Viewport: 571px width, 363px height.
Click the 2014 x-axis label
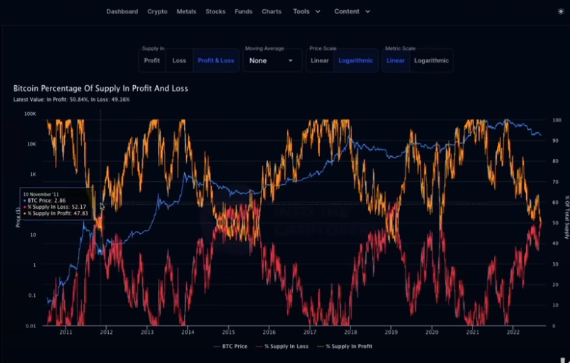188,332
